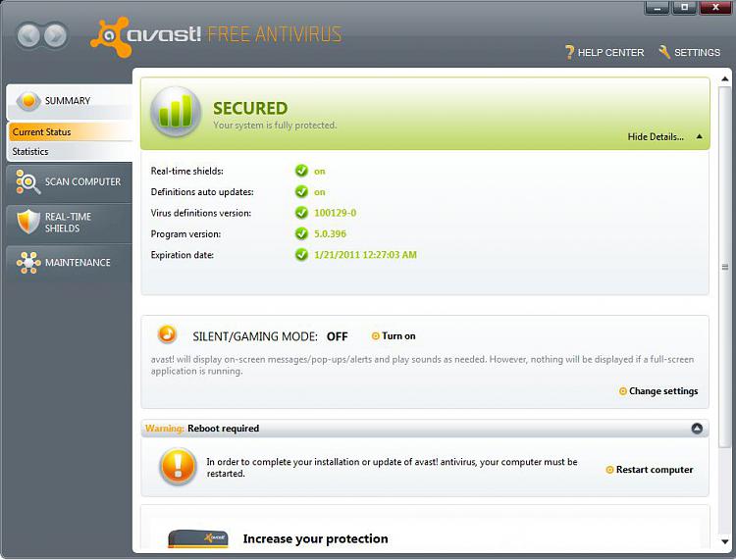Open the Statistics page
This screenshot has width=736, height=560.
tap(71, 151)
